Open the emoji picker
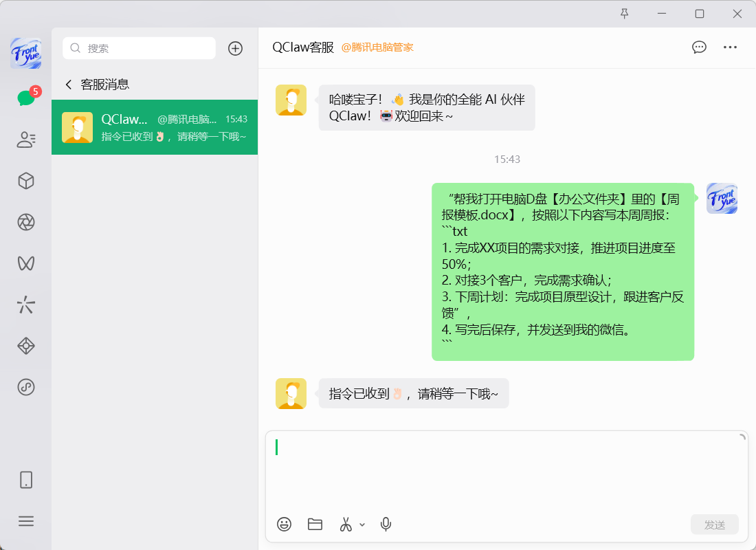Image resolution: width=756 pixels, height=550 pixels. pyautogui.click(x=284, y=524)
